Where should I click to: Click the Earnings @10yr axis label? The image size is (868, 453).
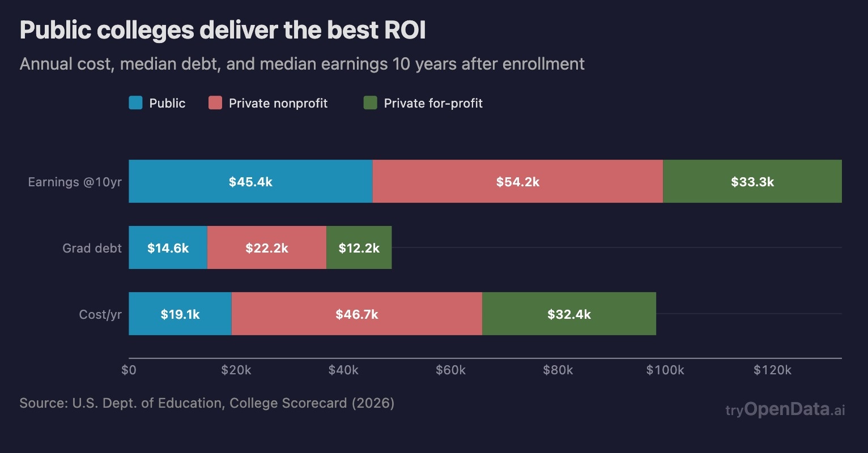[x=75, y=182]
